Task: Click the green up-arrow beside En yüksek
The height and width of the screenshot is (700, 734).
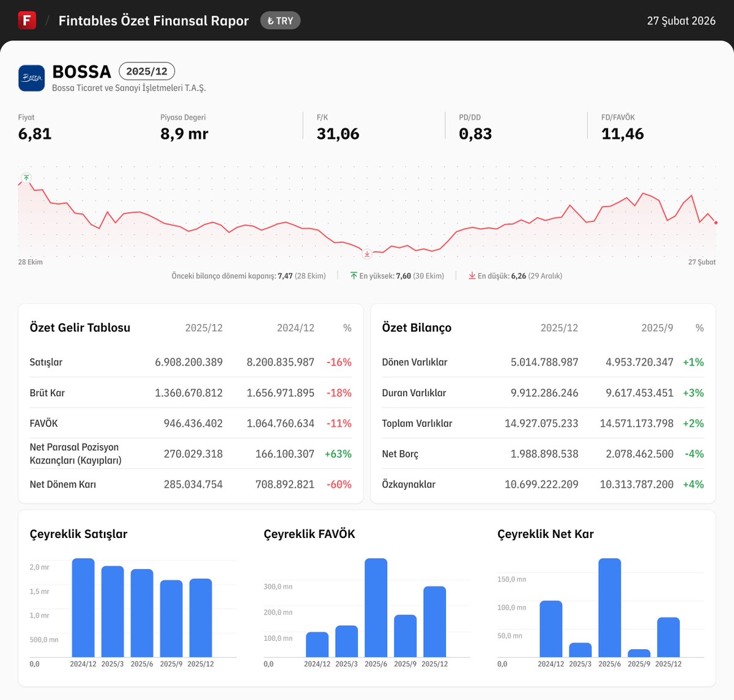Action: 354,276
